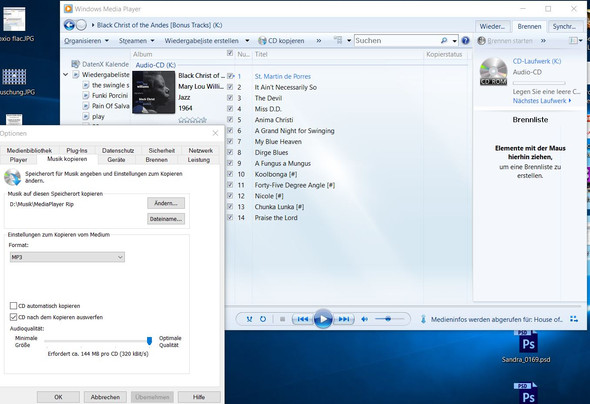The width and height of the screenshot is (590, 404).
Task: Open the MP3 format combo box
Action: coord(67,257)
